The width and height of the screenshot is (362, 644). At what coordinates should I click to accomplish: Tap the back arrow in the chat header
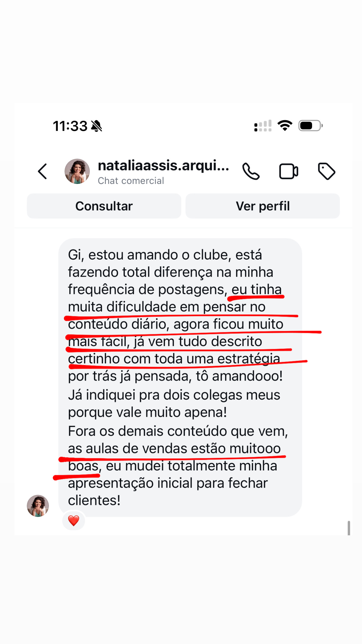click(x=42, y=171)
